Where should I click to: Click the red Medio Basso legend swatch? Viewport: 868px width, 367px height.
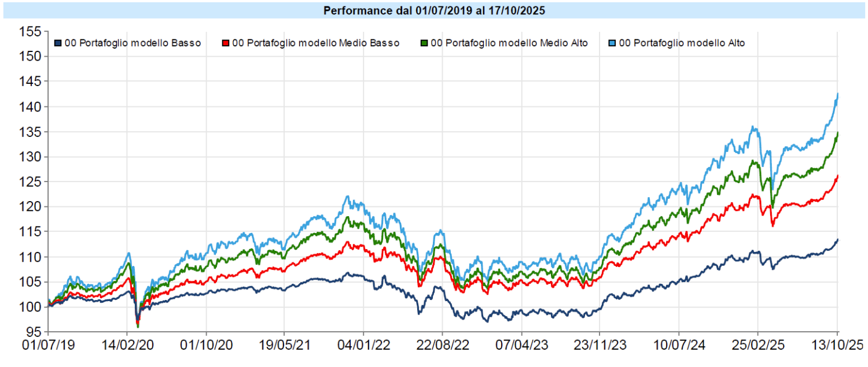(226, 43)
